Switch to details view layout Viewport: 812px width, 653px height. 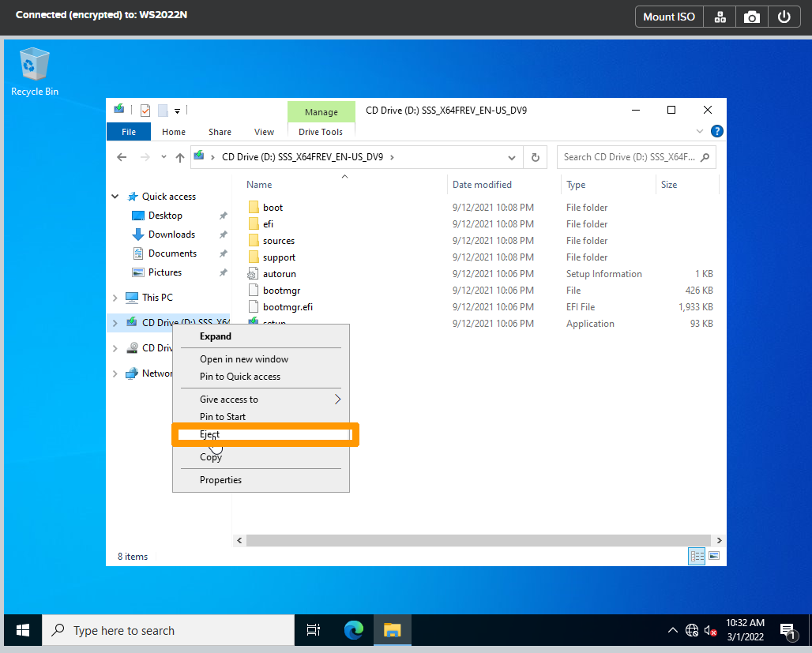(697, 557)
